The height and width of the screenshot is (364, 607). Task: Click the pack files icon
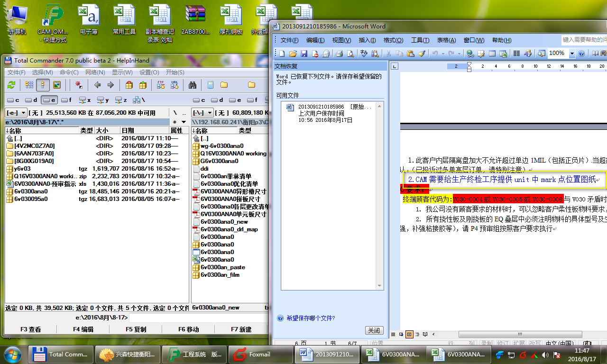(129, 85)
